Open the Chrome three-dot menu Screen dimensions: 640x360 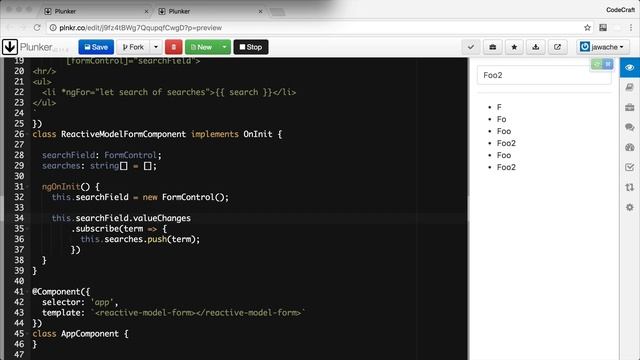[631, 28]
